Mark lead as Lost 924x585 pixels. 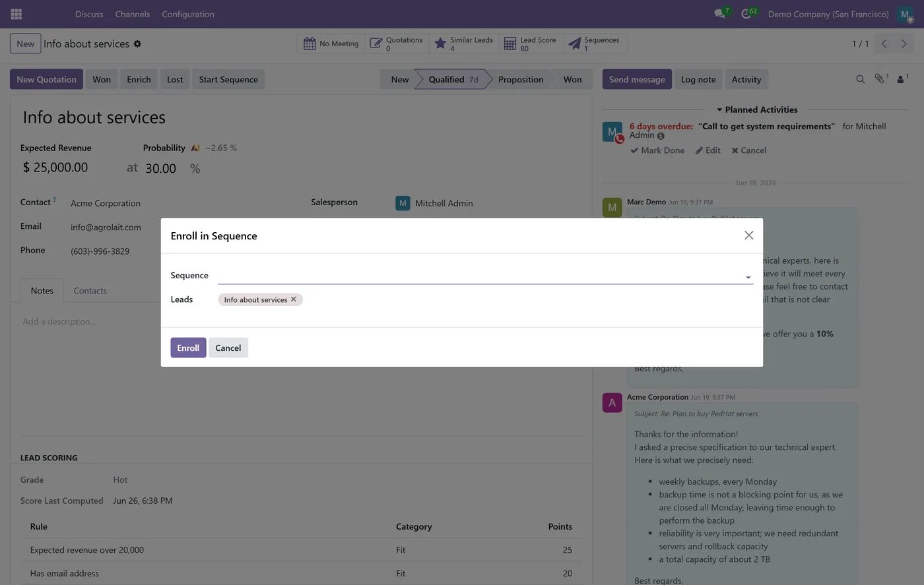[175, 79]
